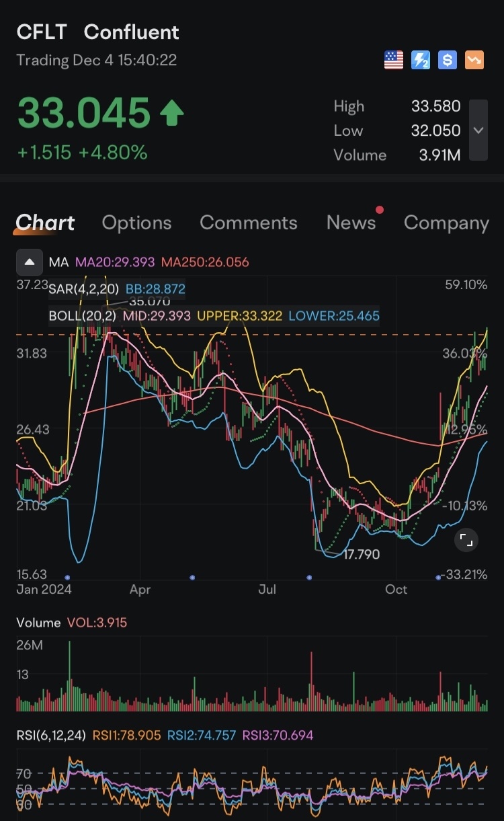Tap the Volume indicator label
Image resolution: width=504 pixels, height=821 pixels.
38,623
